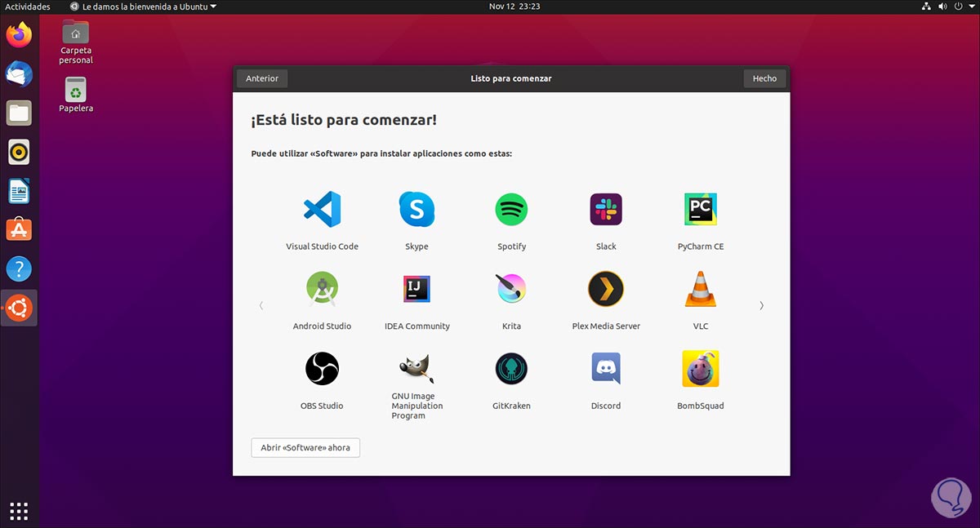Open the Carpeta personal desktop folder
This screenshot has width=980, height=528.
click(x=76, y=42)
